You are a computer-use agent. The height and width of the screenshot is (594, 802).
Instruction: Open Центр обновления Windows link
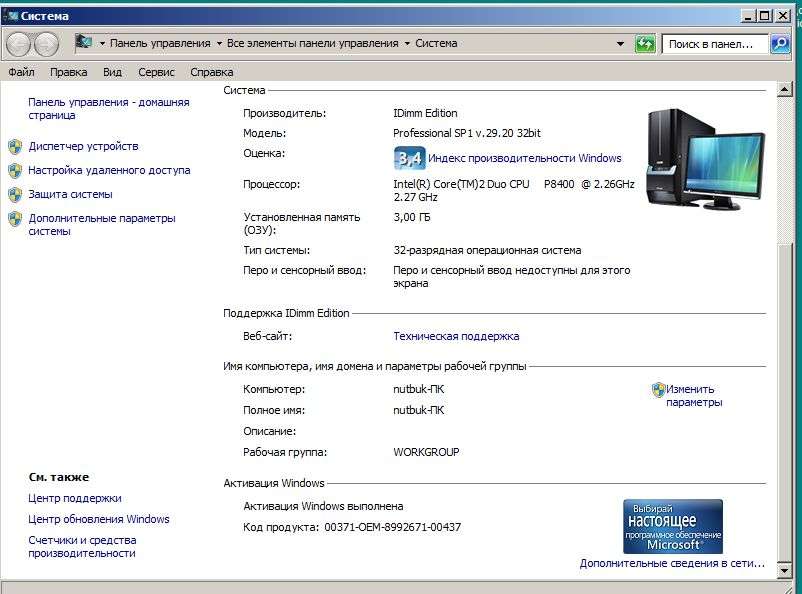99,519
